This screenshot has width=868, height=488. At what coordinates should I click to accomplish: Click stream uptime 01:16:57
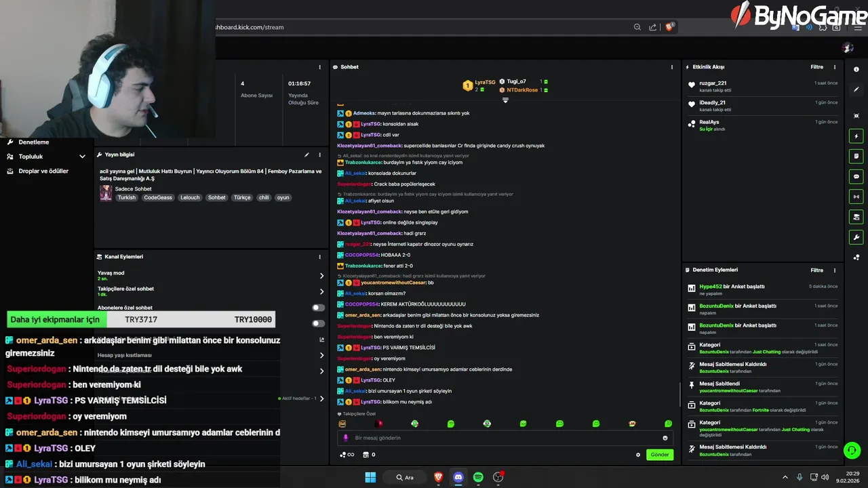[299, 84]
